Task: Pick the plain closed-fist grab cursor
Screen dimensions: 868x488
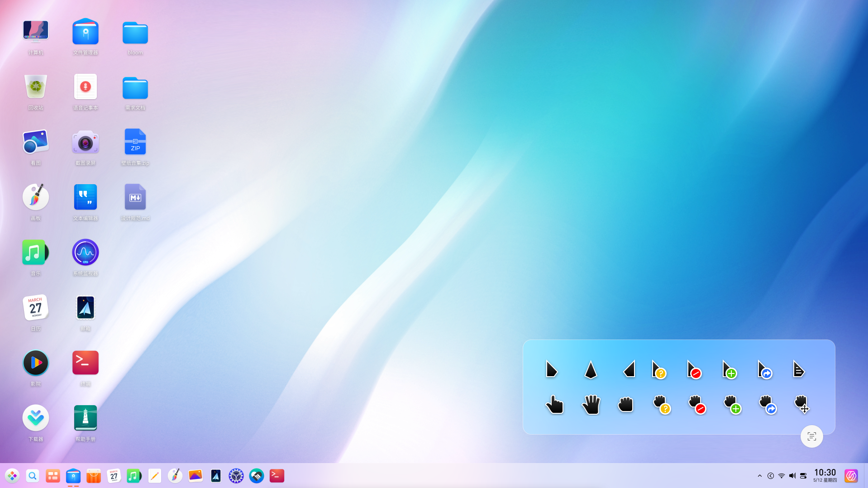Action: point(625,404)
